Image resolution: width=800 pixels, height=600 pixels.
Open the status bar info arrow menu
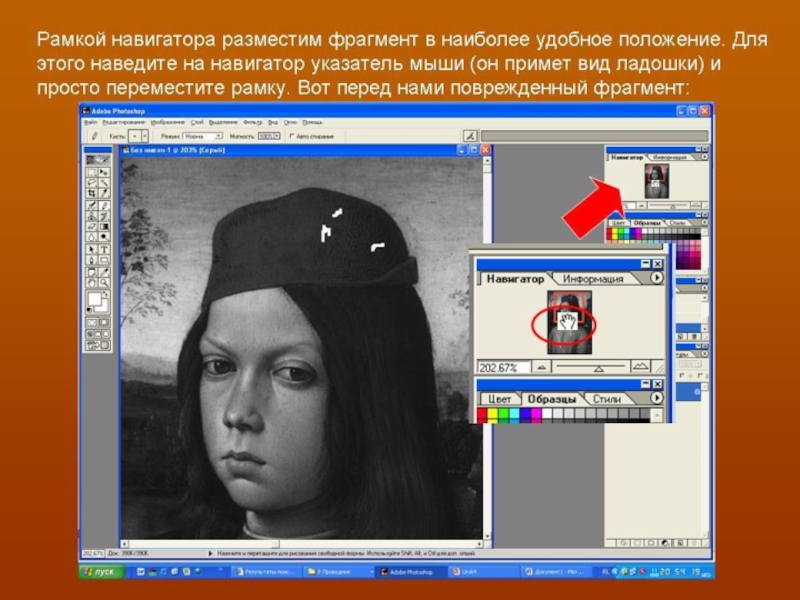coord(210,553)
